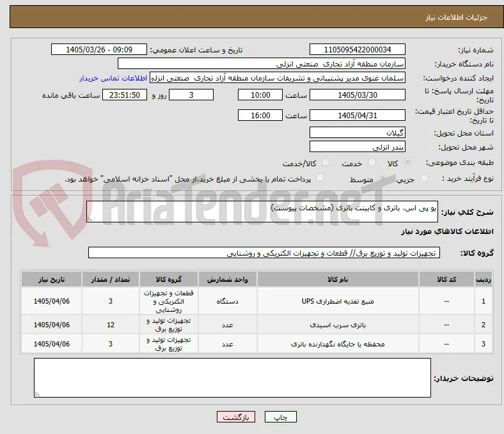
Task: Click the باتری سرب اسیدی cell
Action: (338, 325)
